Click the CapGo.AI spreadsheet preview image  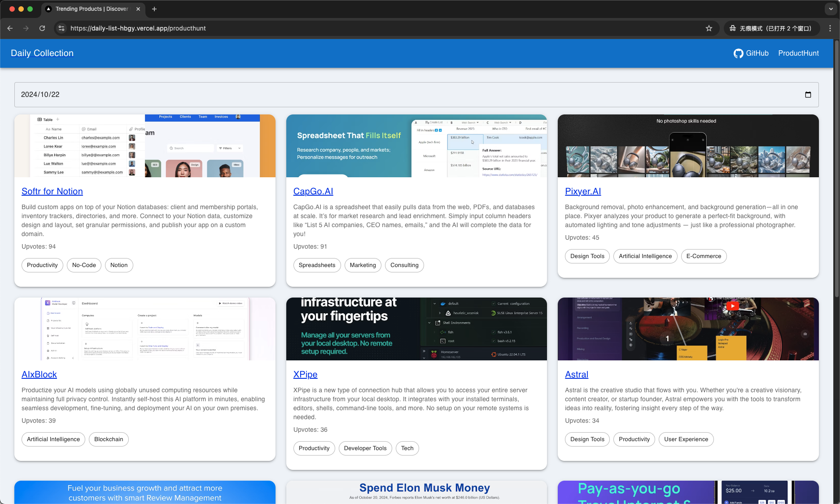[x=416, y=146]
